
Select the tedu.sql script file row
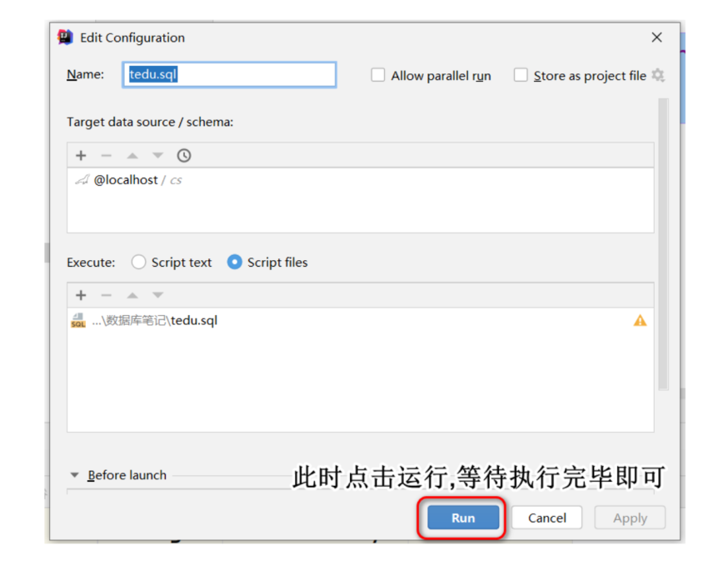coord(361,321)
